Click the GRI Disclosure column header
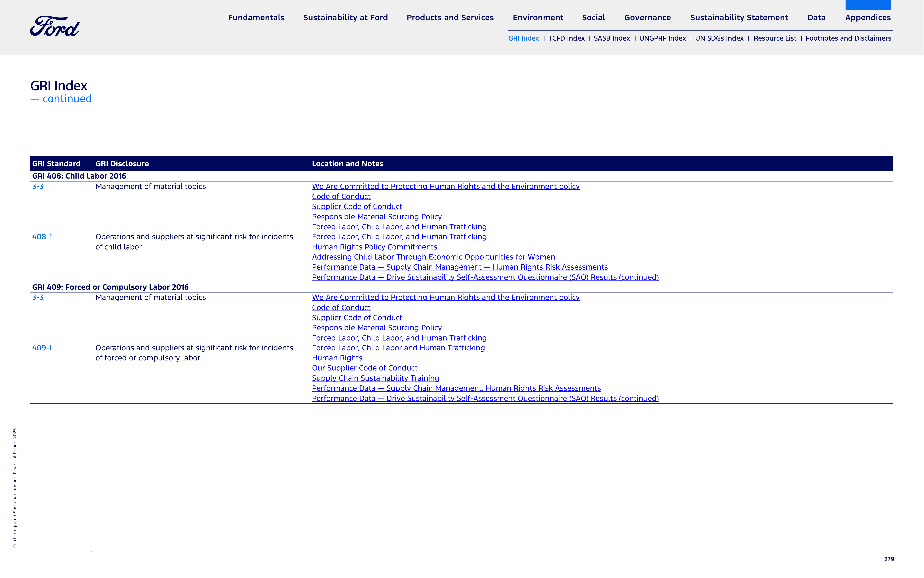This screenshot has width=924, height=578. pos(122,164)
